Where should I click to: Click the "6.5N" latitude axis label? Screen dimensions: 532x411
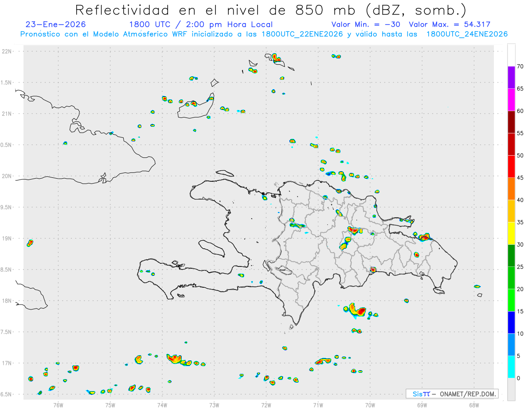[x=7, y=395]
